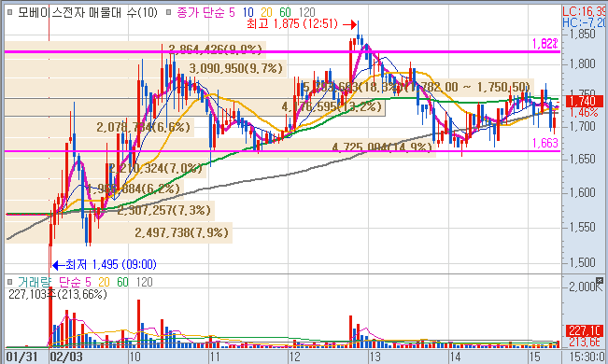Click the 1,850 price axis label
The height and width of the screenshot is (364, 608).
click(582, 35)
